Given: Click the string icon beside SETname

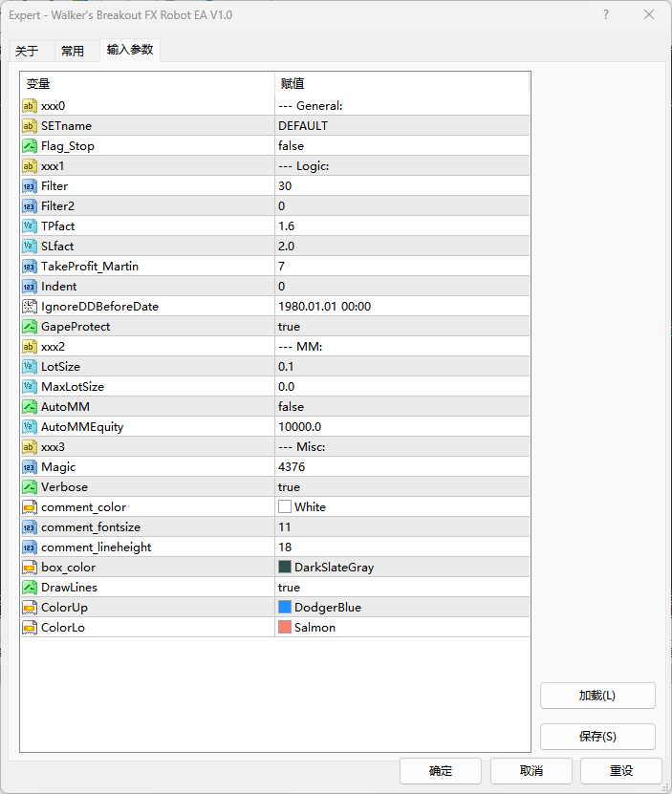Looking at the screenshot, I should tap(29, 126).
